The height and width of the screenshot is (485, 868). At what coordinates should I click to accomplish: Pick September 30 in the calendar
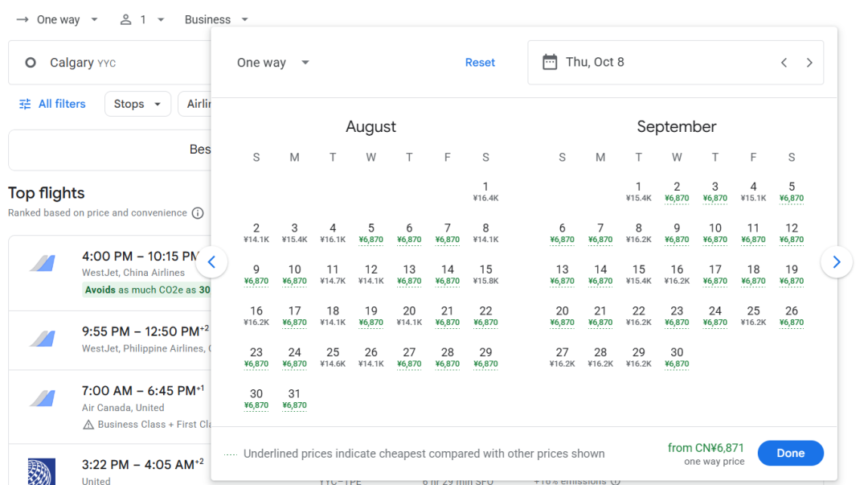pos(677,357)
